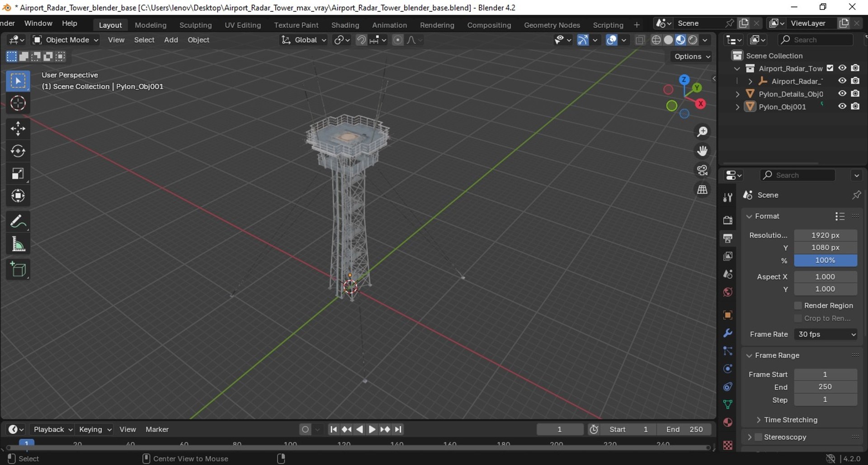
Task: Switch orthographic/perspective grid icon
Action: point(702,190)
